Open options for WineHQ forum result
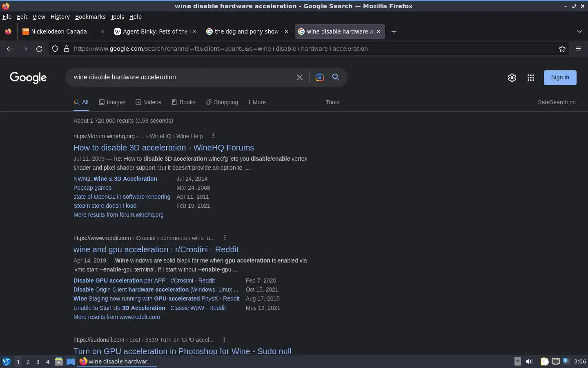Screen dimensions: 588x368 (213, 136)
